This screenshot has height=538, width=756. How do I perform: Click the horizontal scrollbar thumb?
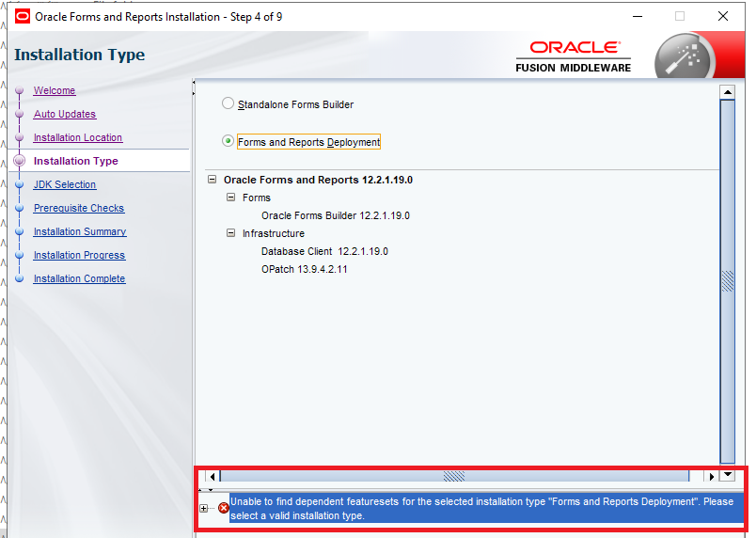point(454,476)
